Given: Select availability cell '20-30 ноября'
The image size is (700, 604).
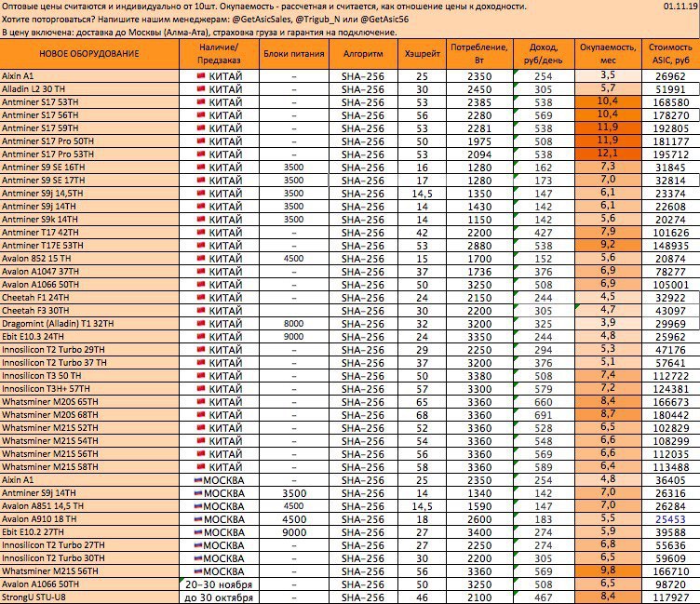Looking at the screenshot, I should point(219,584).
